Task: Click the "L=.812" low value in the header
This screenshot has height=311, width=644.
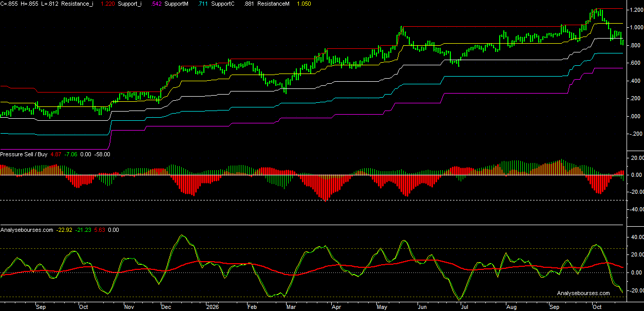Action: point(49,4)
